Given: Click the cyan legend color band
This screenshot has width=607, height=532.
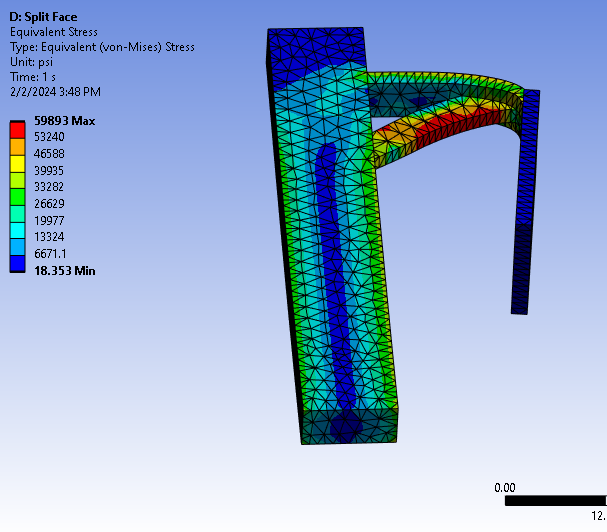Looking at the screenshot, I should click(17, 230).
